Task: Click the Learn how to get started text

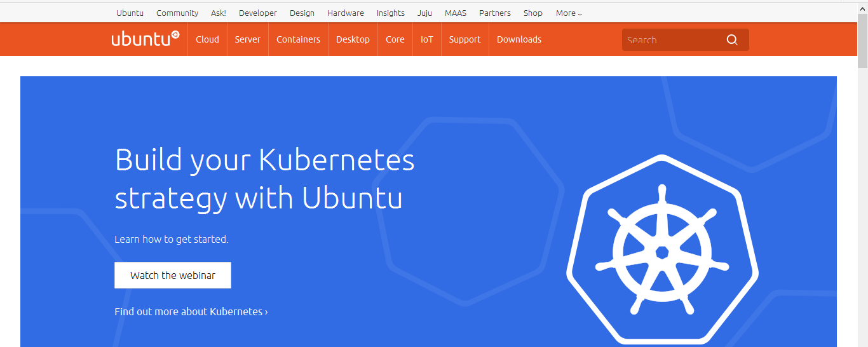Action: [172, 239]
